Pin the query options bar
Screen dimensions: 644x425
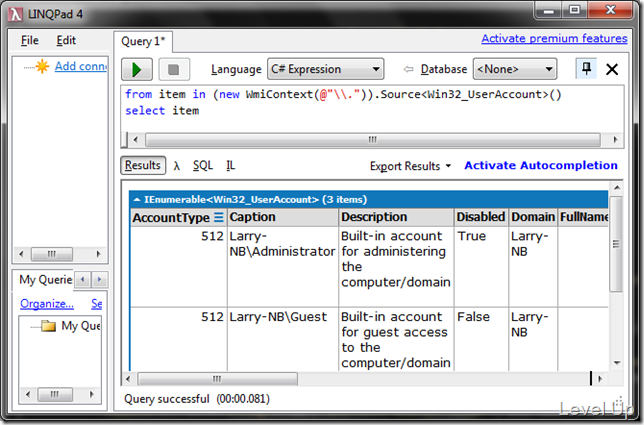click(x=586, y=69)
